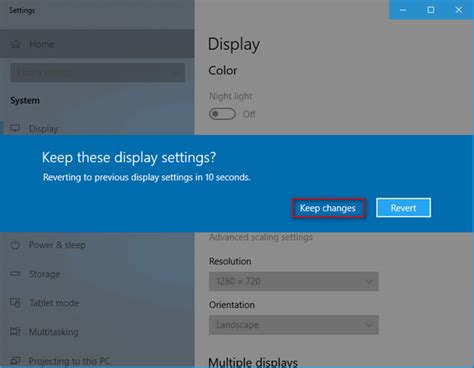This screenshot has height=368, width=474.
Task: Focus the Find a setting search box
Action: [x=97, y=73]
